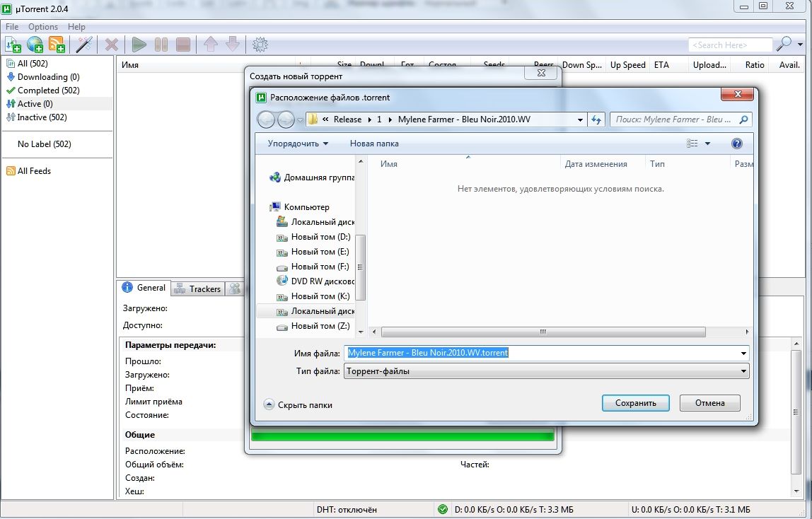Click the Forward navigation arrow in dialog

click(x=285, y=120)
